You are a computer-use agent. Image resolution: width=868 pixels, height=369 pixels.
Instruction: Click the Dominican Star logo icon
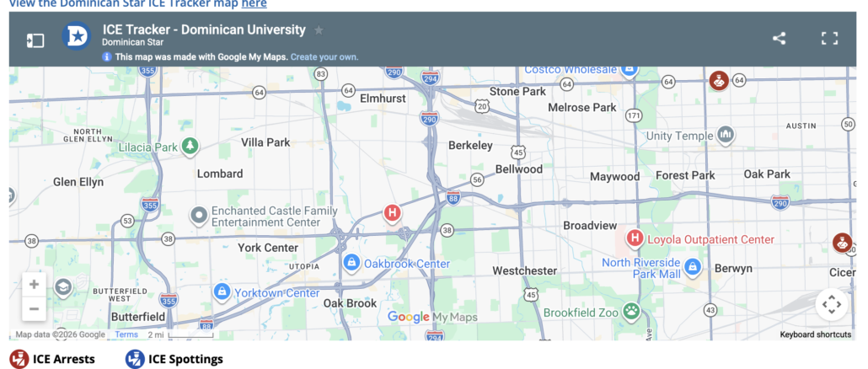pos(77,36)
